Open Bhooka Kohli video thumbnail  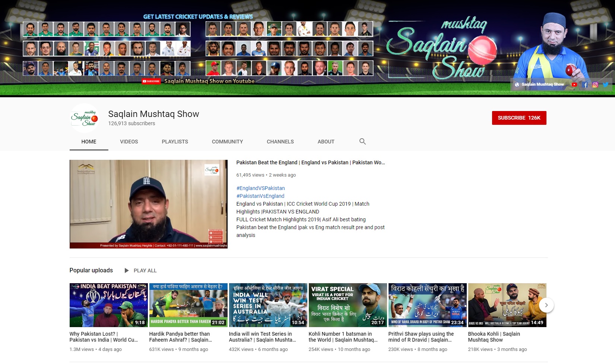point(507,305)
